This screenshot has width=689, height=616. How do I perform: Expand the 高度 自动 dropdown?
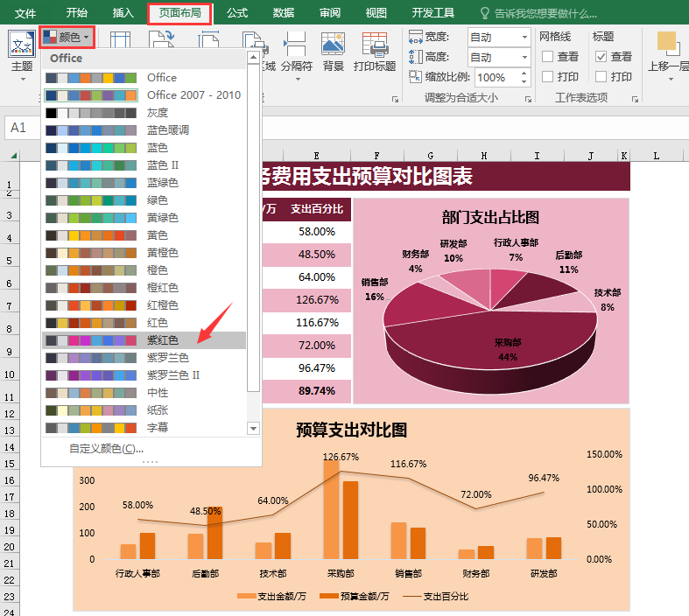[524, 57]
